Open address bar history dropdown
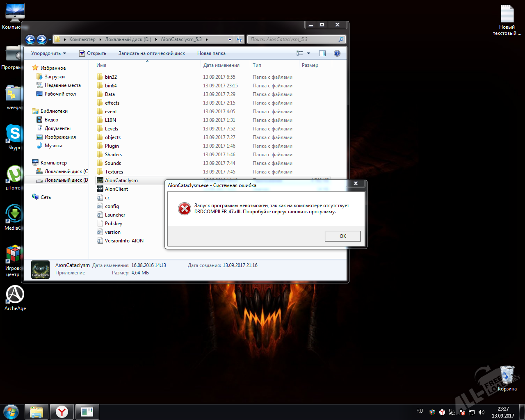 pyautogui.click(x=230, y=39)
